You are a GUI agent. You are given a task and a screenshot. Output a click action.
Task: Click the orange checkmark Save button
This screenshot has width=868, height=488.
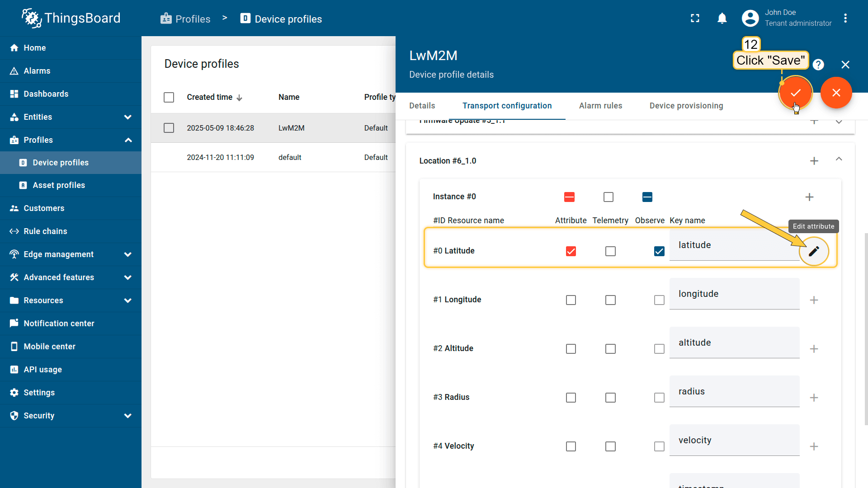(x=795, y=93)
